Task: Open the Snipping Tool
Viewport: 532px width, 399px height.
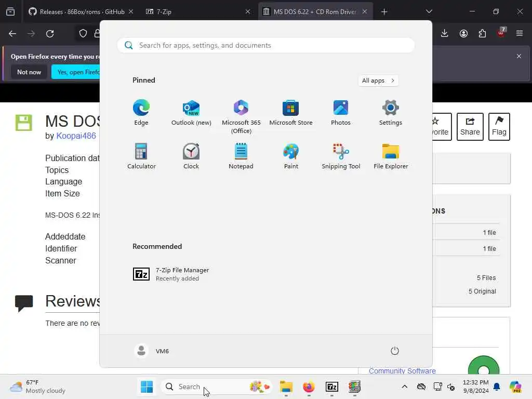Action: 341,156
